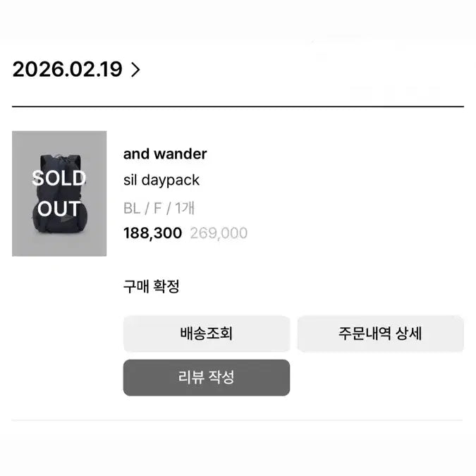Click the SOLD word on the thumbnail

click(x=59, y=178)
